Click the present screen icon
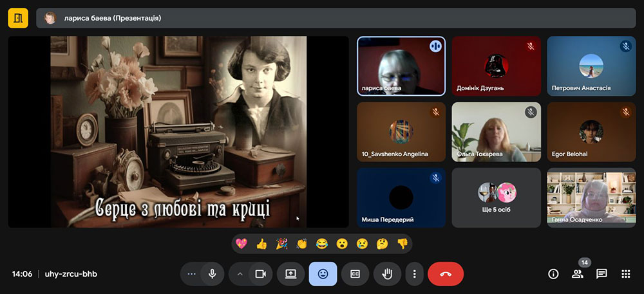 coord(290,273)
